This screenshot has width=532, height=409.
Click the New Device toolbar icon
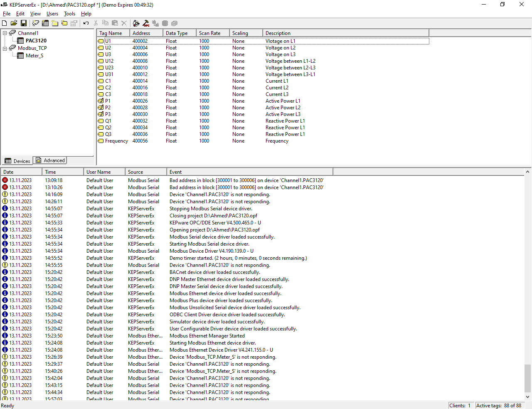point(45,23)
